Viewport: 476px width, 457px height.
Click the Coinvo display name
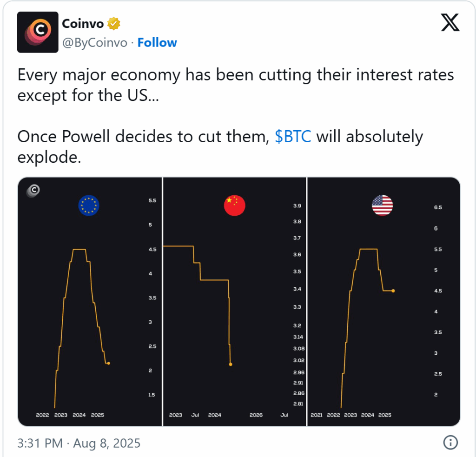pos(83,24)
